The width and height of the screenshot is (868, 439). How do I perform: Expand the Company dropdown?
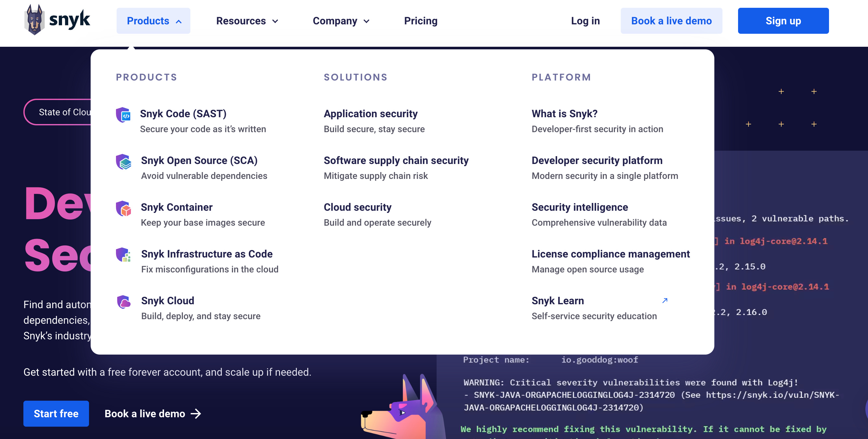click(x=341, y=21)
